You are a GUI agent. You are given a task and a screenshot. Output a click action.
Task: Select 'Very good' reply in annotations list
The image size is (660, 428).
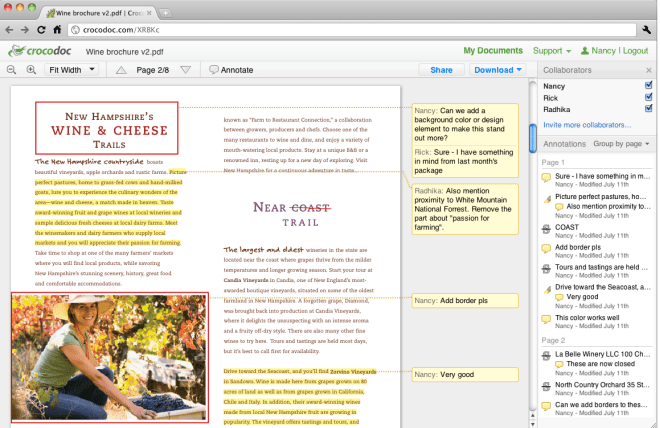coord(582,297)
